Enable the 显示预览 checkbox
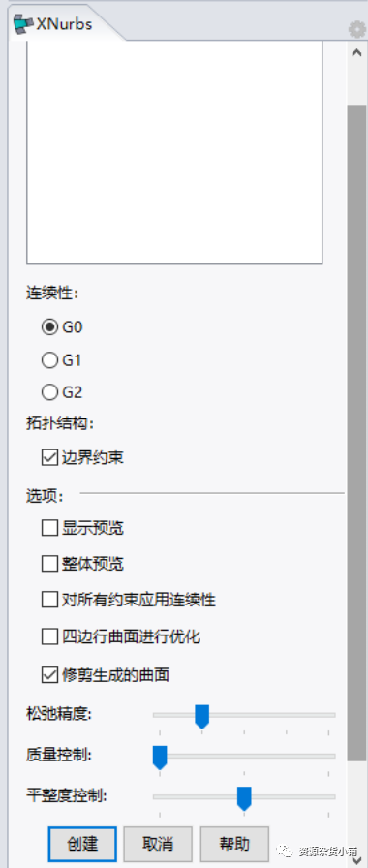 coord(49,528)
